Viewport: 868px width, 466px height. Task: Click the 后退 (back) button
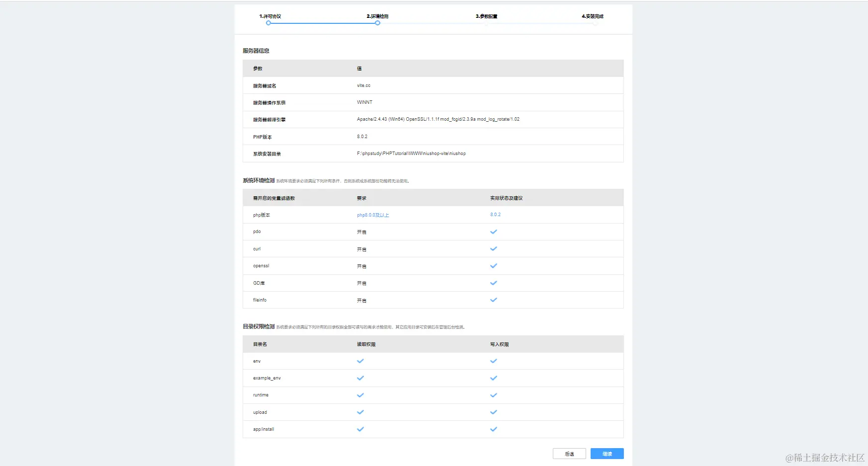(569, 454)
